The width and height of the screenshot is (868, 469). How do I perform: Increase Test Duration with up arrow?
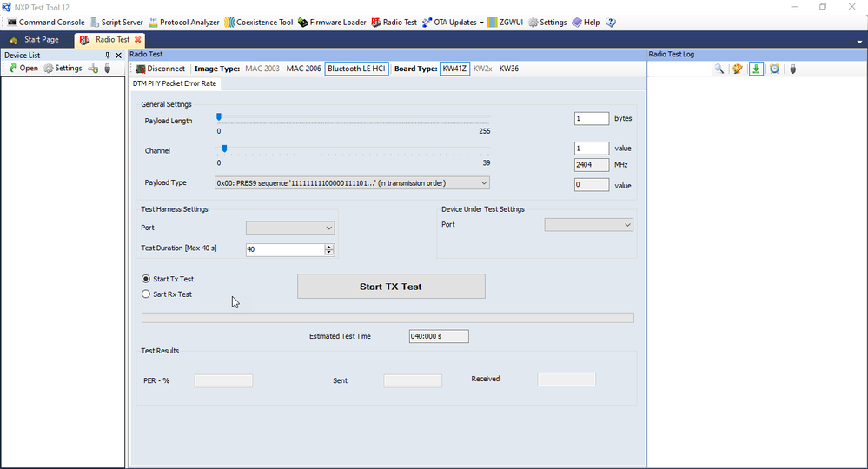328,247
